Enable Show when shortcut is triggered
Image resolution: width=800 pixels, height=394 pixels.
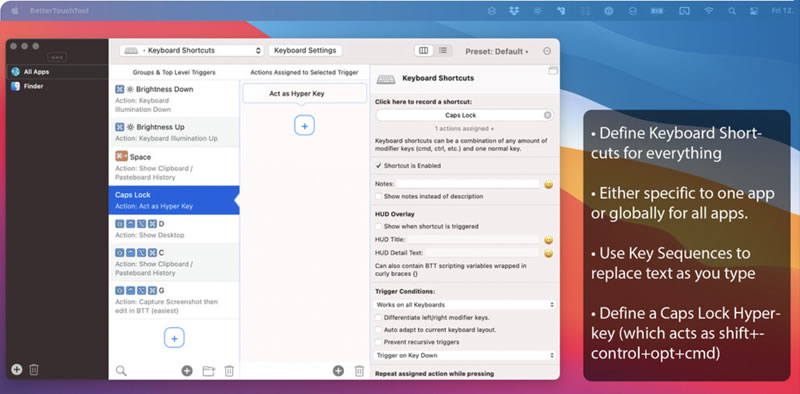(379, 226)
